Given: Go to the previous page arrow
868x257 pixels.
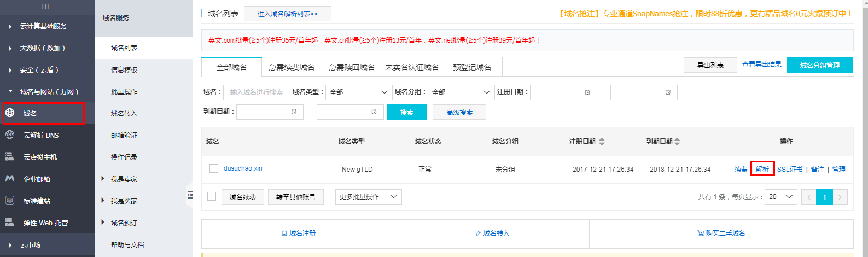Looking at the screenshot, I should [809, 197].
